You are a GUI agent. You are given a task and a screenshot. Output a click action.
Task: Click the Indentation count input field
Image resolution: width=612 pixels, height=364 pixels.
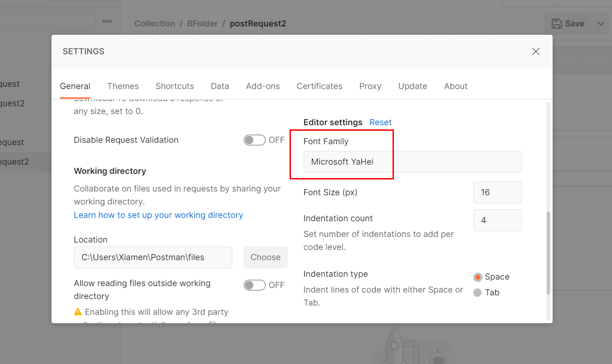pyautogui.click(x=497, y=220)
